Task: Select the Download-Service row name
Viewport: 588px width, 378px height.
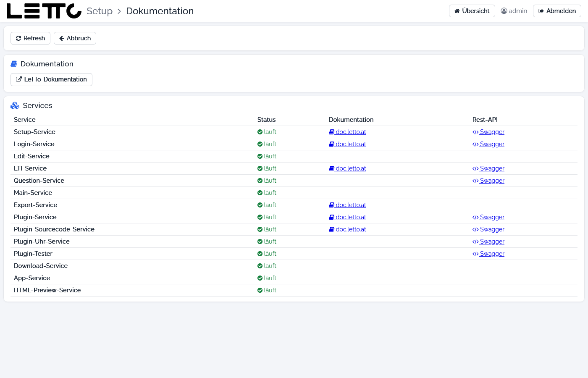Action: point(41,266)
